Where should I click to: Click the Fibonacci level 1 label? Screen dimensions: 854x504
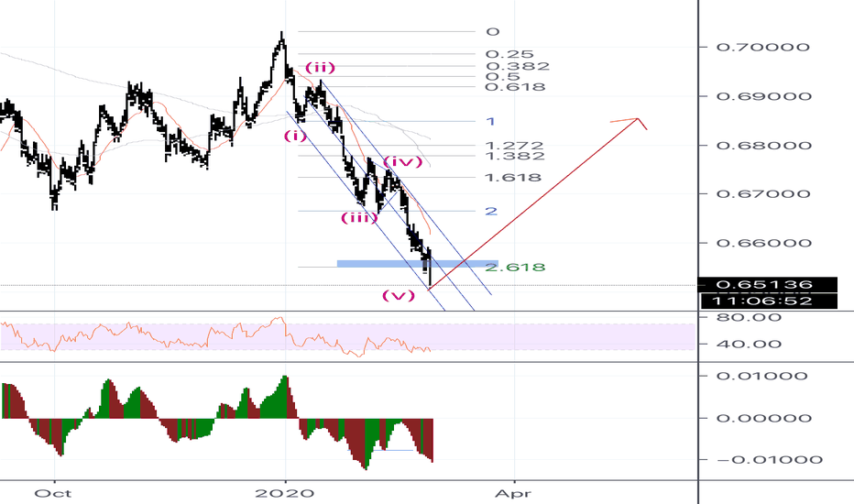click(491, 121)
